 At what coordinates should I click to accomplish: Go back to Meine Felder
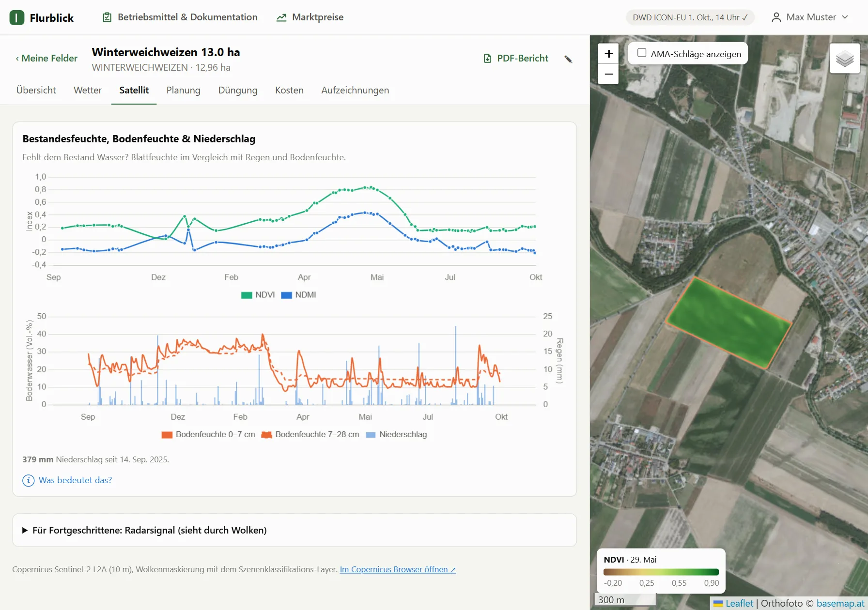pyautogui.click(x=46, y=59)
